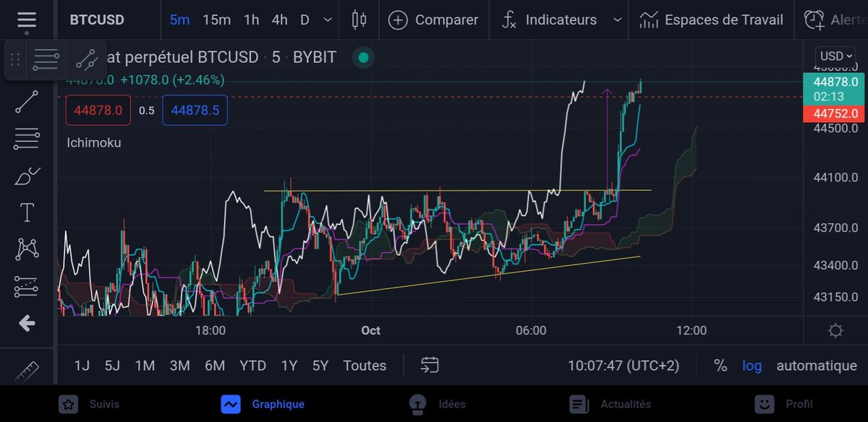Open Espaces de Travail layouts
The image size is (868, 422).
(712, 20)
